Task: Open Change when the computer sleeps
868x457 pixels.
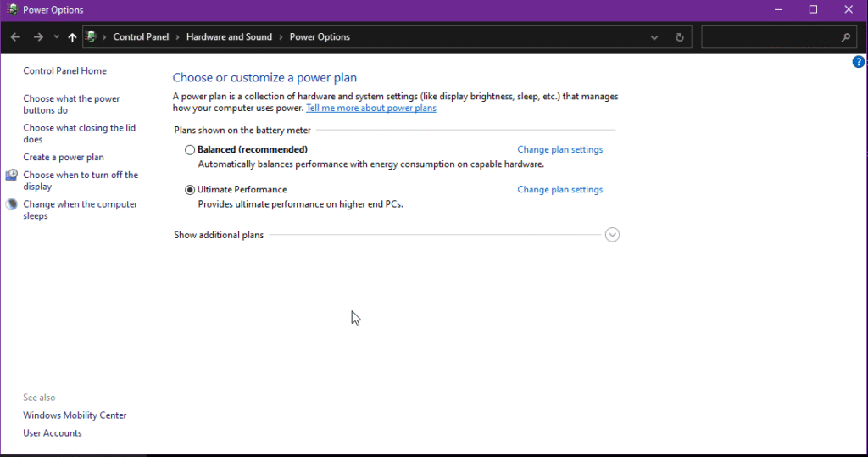Action: (81, 210)
